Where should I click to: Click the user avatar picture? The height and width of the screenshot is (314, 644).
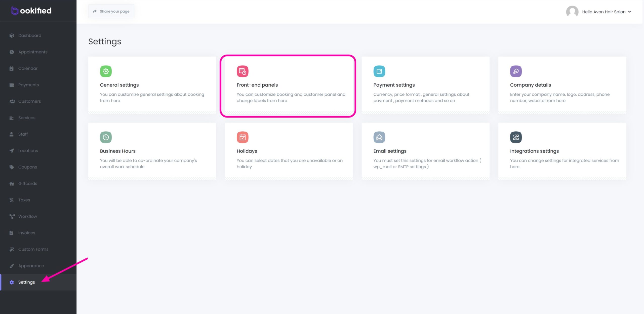point(572,12)
